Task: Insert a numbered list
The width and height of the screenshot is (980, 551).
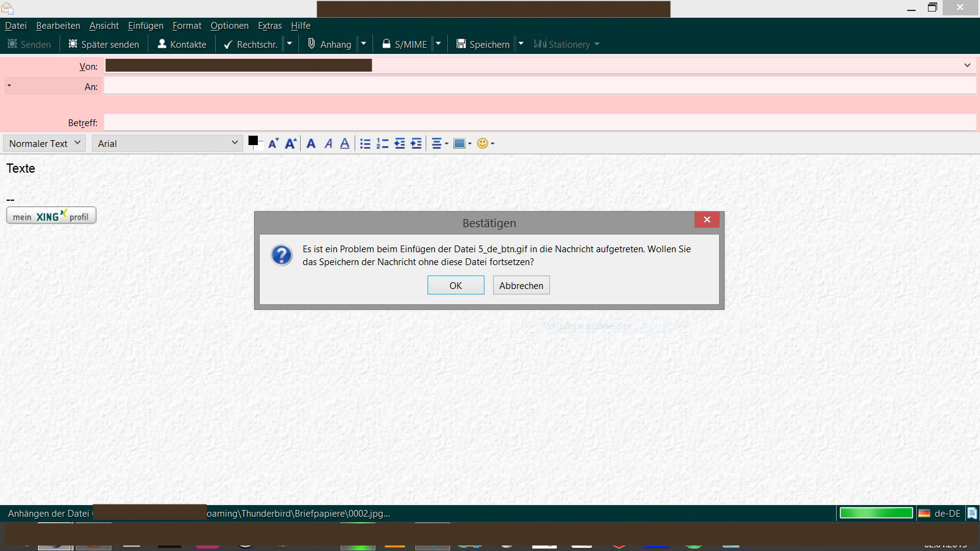Action: pos(382,143)
